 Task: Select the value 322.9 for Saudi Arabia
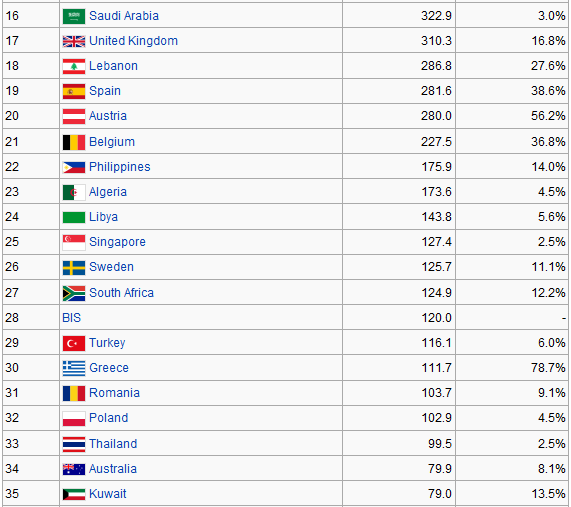[x=436, y=16]
